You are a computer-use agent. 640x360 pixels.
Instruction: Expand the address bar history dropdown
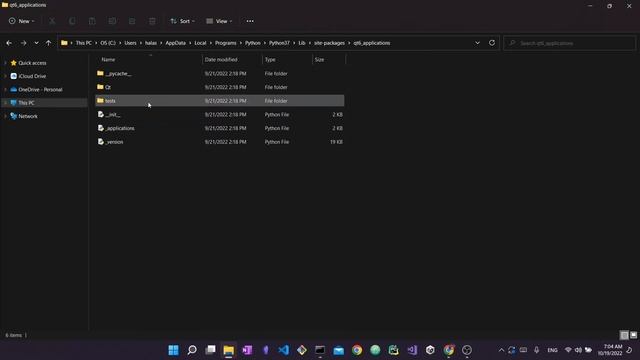pyautogui.click(x=477, y=43)
